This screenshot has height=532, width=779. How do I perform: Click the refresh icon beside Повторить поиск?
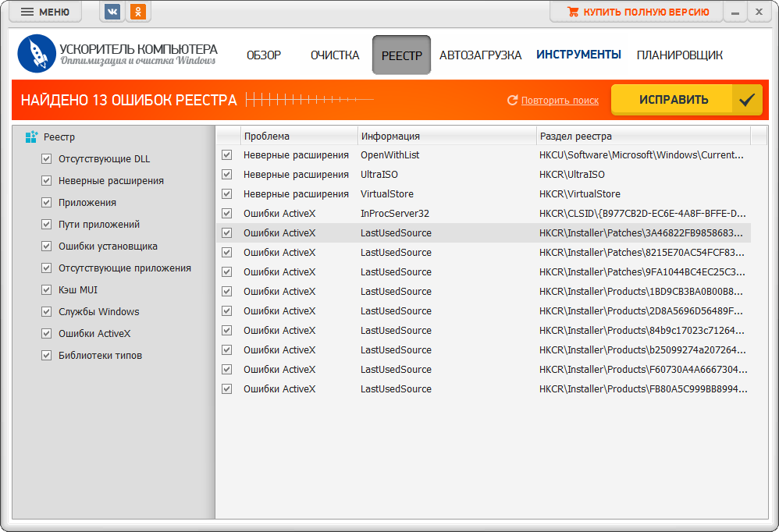pyautogui.click(x=512, y=101)
